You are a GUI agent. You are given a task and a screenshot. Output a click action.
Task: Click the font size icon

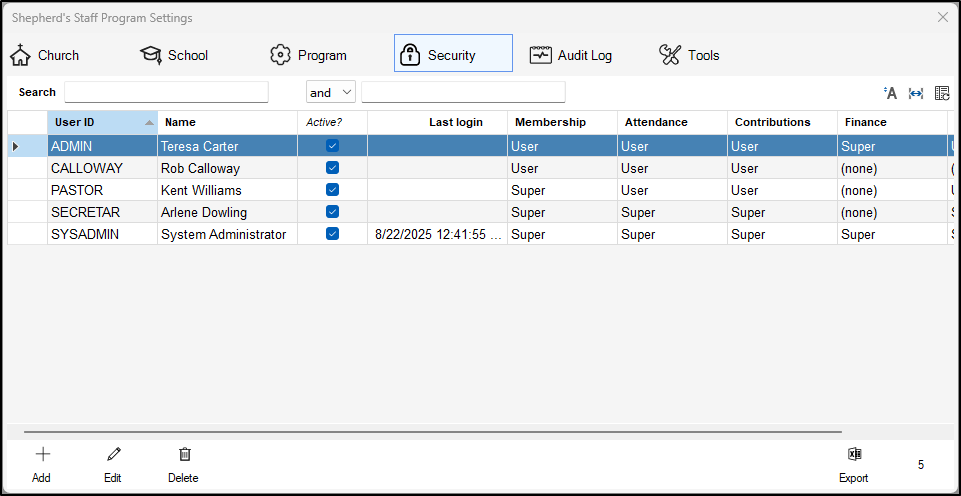tap(891, 93)
